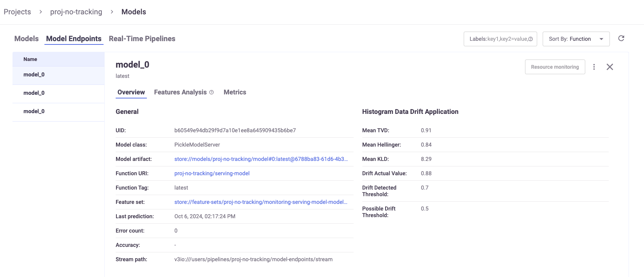644x277 pixels.
Task: Close the model_0 details panel
Action: (x=610, y=67)
